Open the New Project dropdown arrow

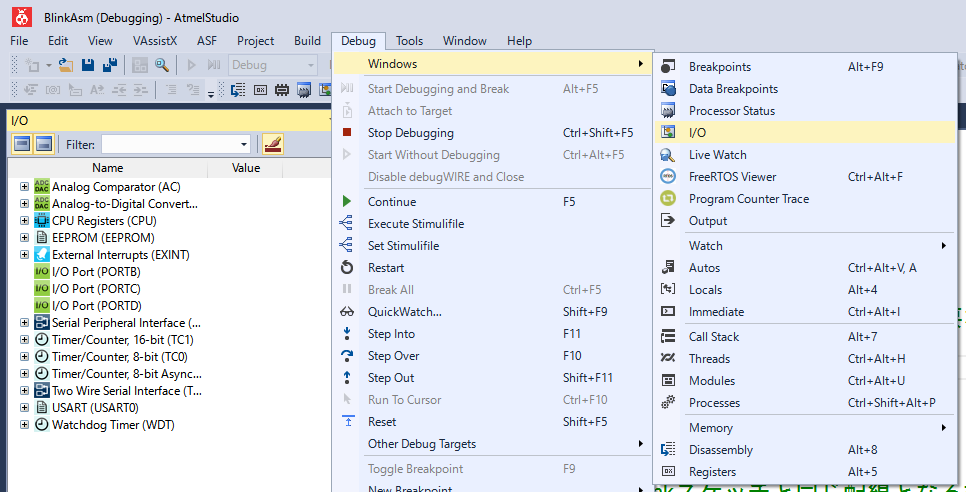(x=49, y=66)
